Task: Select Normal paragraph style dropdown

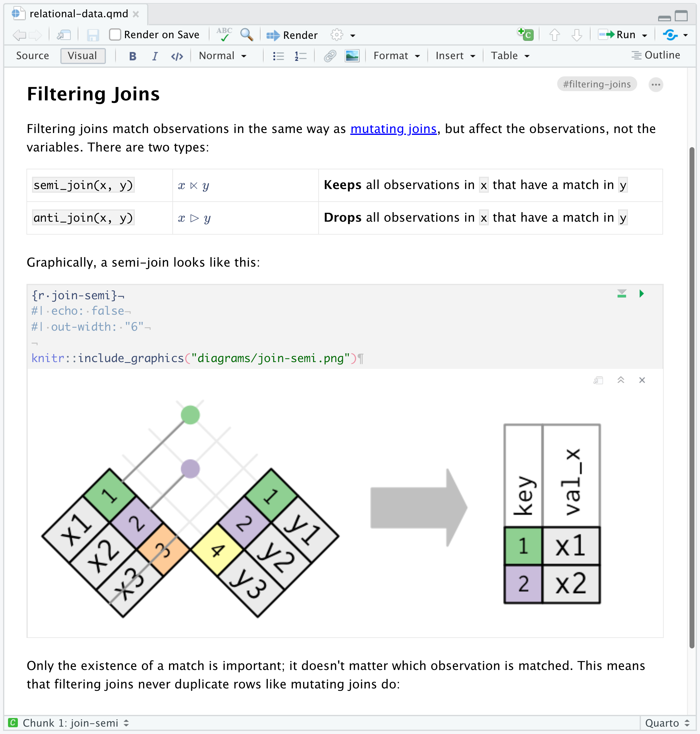Action: pos(222,55)
